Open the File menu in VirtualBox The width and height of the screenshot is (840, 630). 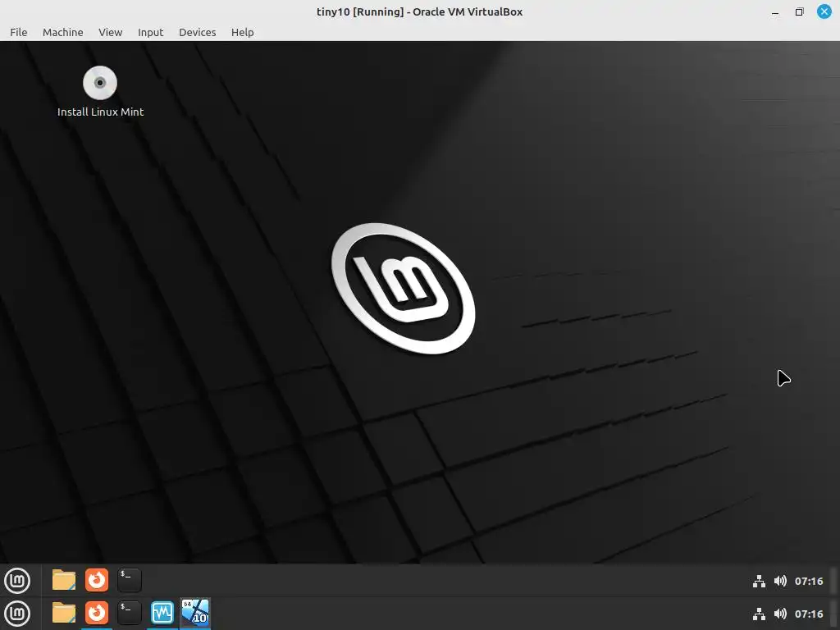[x=18, y=32]
